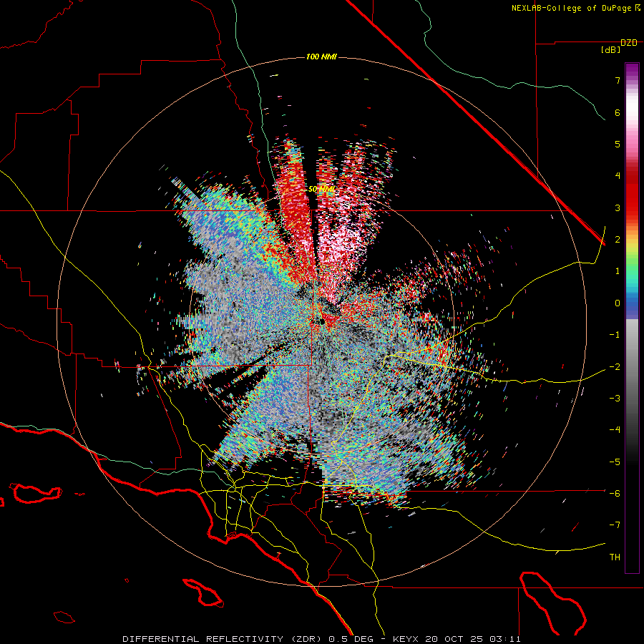Viewport: 644px width, 644px height.
Task: Select the -7 dB scale value
Action: tap(615, 525)
